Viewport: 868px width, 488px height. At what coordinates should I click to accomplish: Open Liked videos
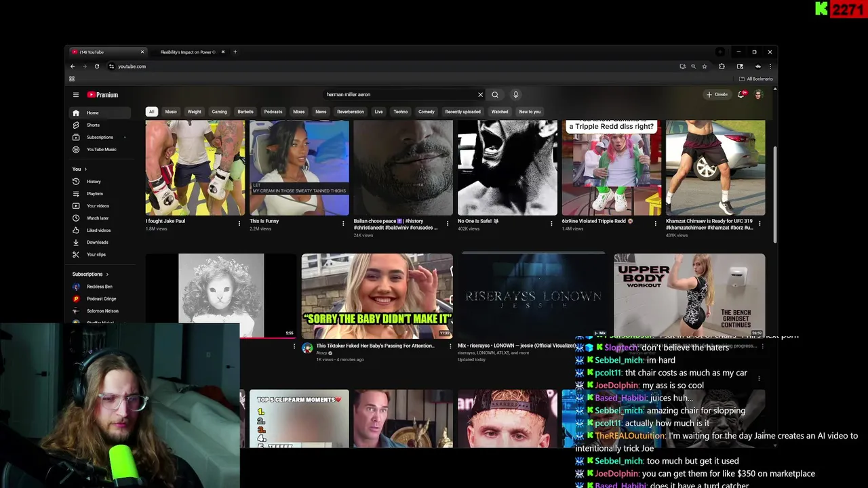click(x=98, y=230)
